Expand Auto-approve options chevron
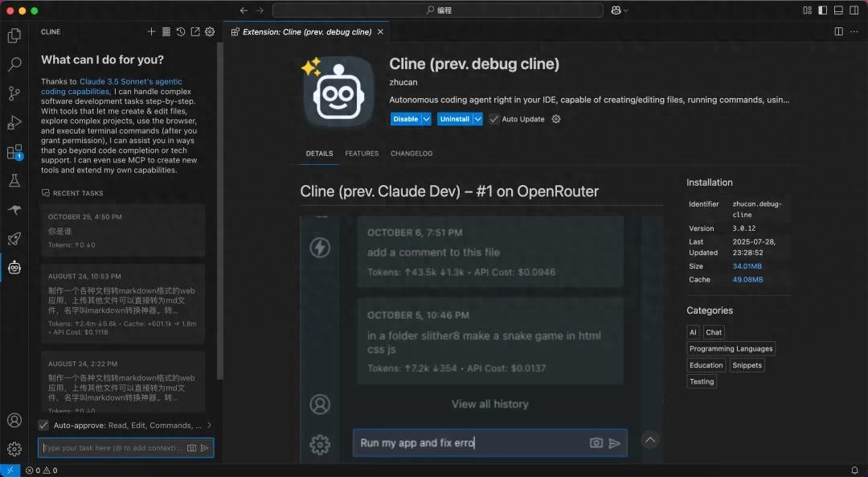The width and height of the screenshot is (868, 477). [x=209, y=425]
